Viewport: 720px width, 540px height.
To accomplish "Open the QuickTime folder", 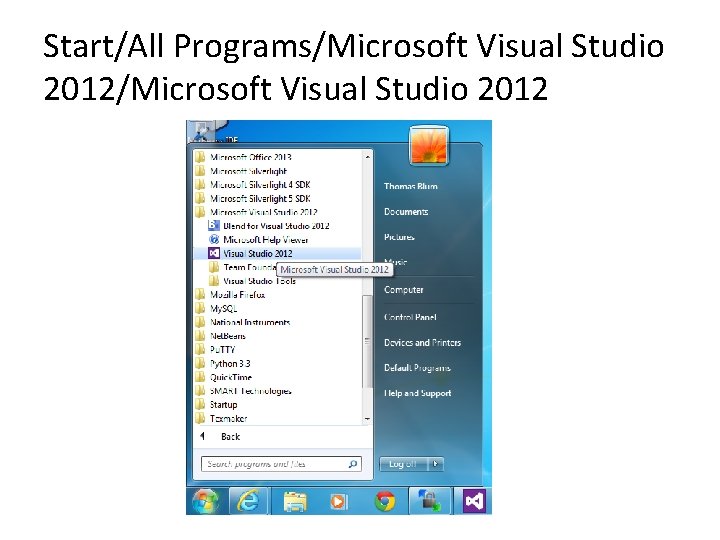I will (224, 377).
